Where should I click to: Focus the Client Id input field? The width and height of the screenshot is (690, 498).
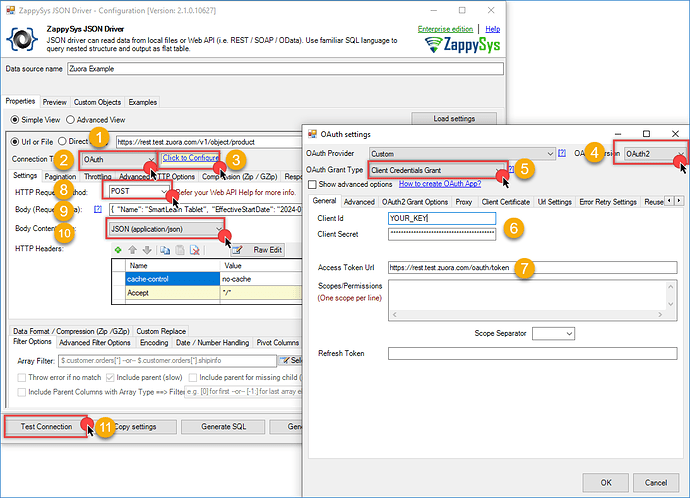click(x=442, y=218)
